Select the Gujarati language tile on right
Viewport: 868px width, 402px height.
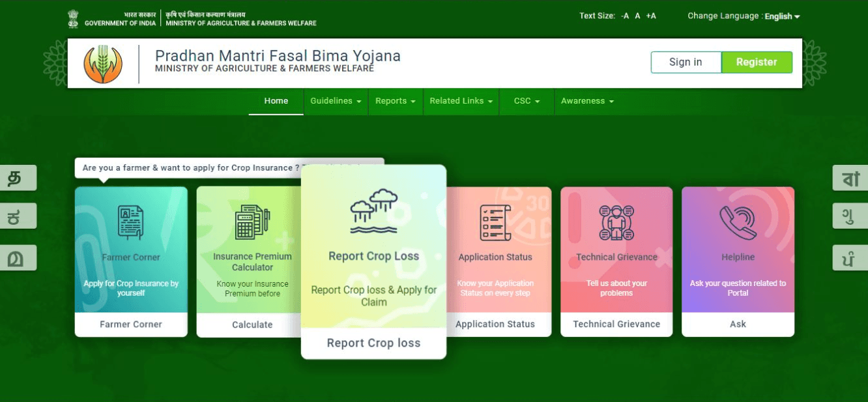(x=850, y=216)
